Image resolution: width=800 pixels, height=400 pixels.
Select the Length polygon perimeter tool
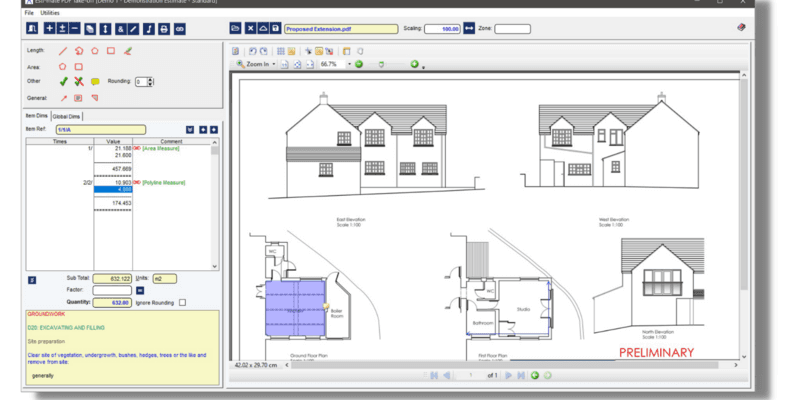tap(94, 51)
